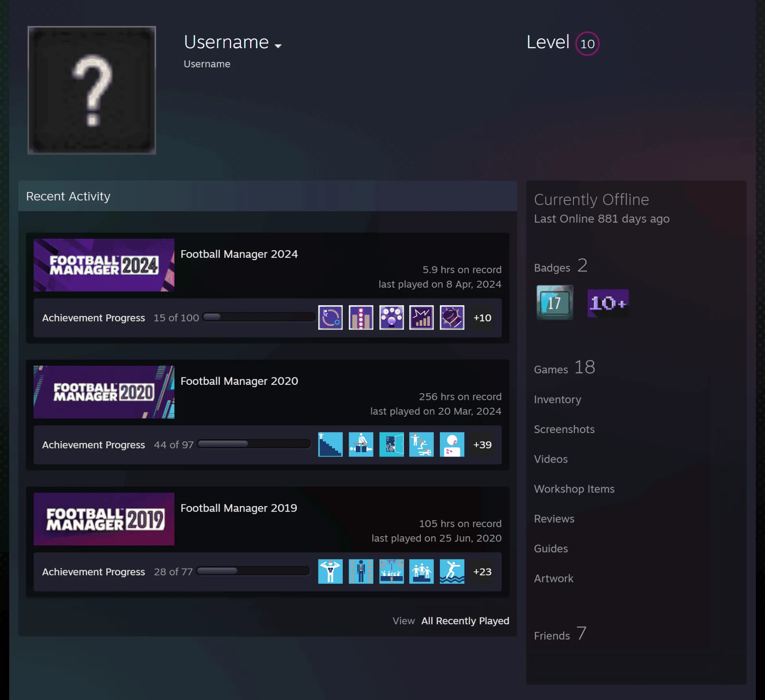Open the teal 17 badge
The width and height of the screenshot is (765, 700).
click(555, 302)
